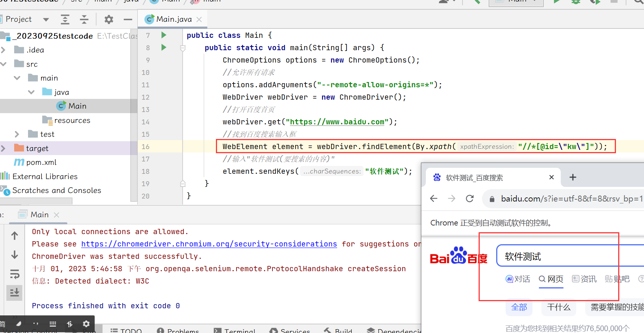
Task: Click the 干什么 suggestion button on Baidu
Action: 559,307
